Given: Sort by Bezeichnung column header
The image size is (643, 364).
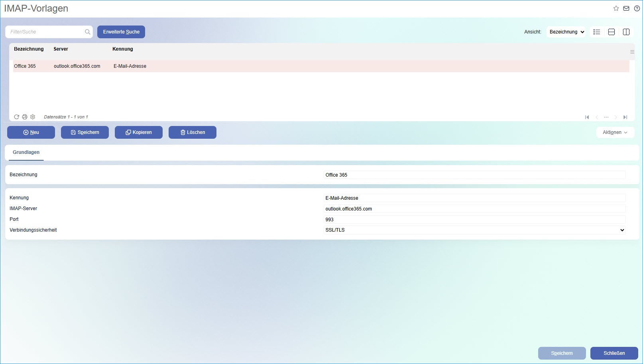Looking at the screenshot, I should pos(29,49).
